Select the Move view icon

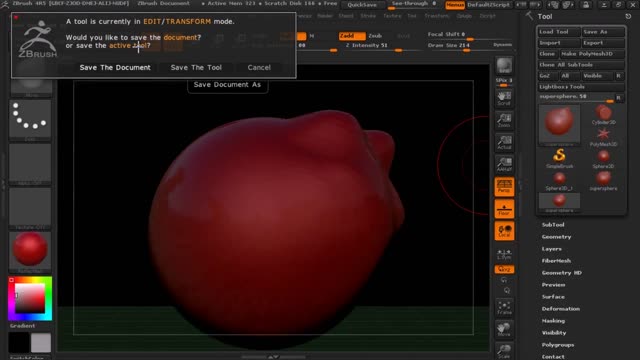tap(504, 329)
